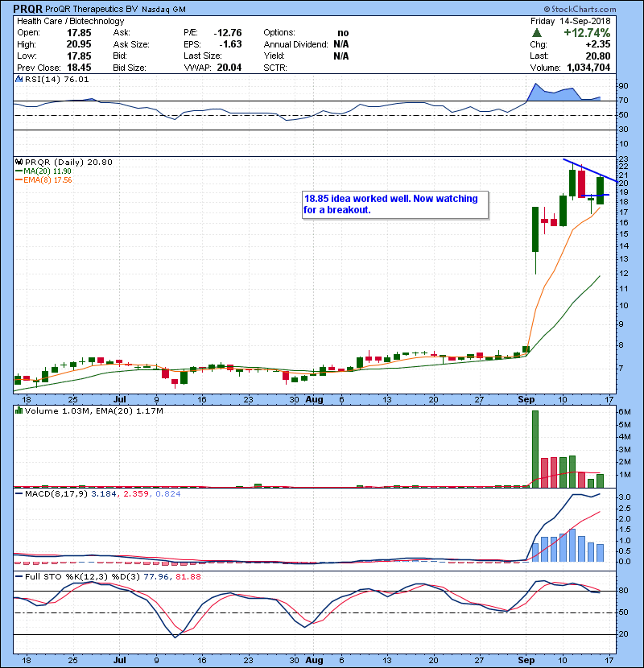Image resolution: width=644 pixels, height=668 pixels.
Task: Click the Ask Size label
Action: click(131, 44)
